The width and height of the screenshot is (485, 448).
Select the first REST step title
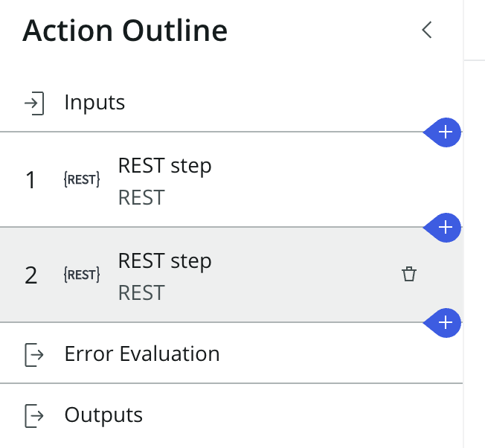point(164,166)
